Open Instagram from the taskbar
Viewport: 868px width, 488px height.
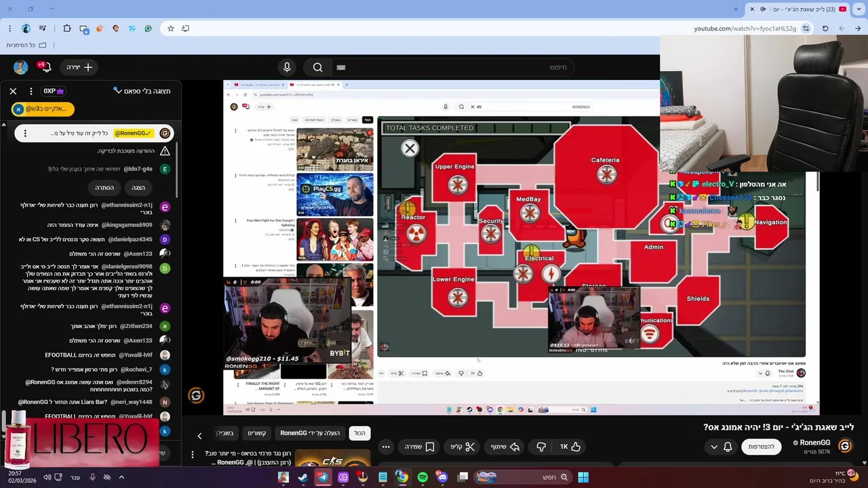tap(343, 477)
